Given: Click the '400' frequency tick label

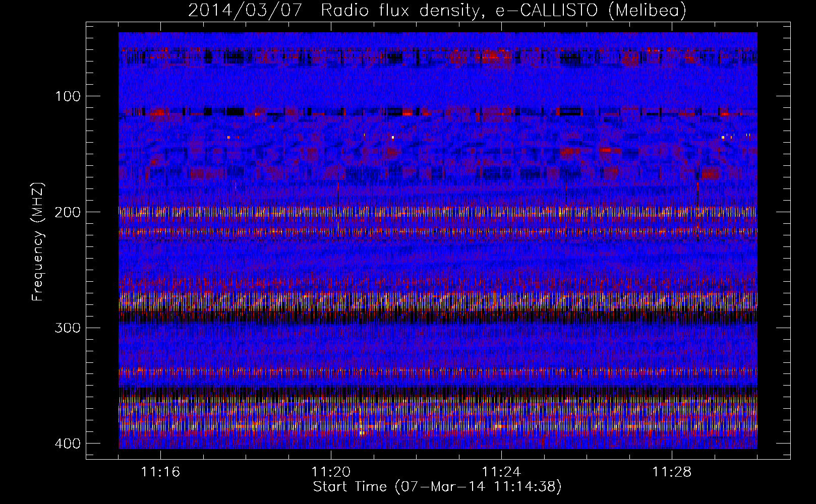Looking at the screenshot, I should (x=68, y=444).
